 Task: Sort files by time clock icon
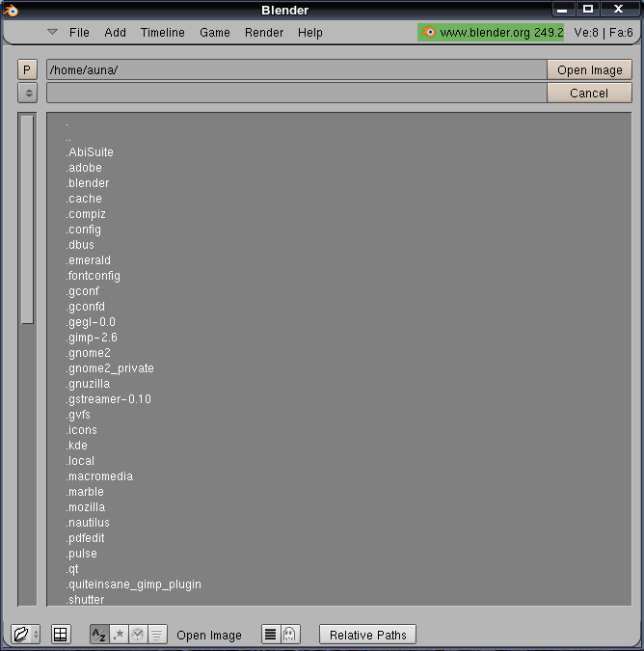(138, 635)
